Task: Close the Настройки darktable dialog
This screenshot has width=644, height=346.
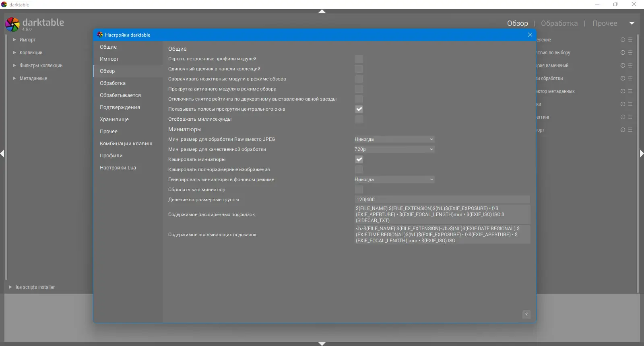Action: [x=530, y=35]
